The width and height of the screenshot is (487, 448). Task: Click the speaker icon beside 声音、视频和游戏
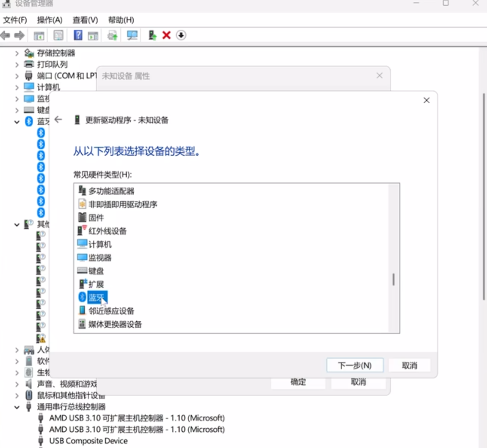coord(28,384)
